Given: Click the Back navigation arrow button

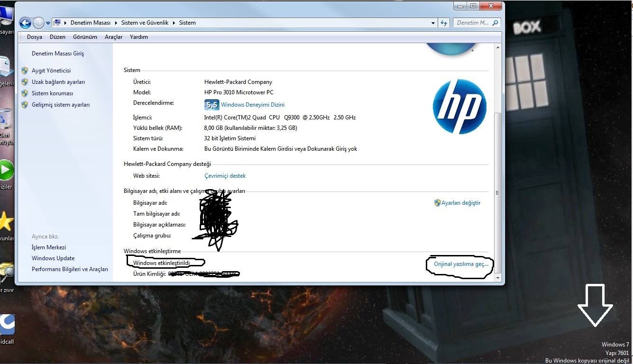Looking at the screenshot, I should 25,22.
